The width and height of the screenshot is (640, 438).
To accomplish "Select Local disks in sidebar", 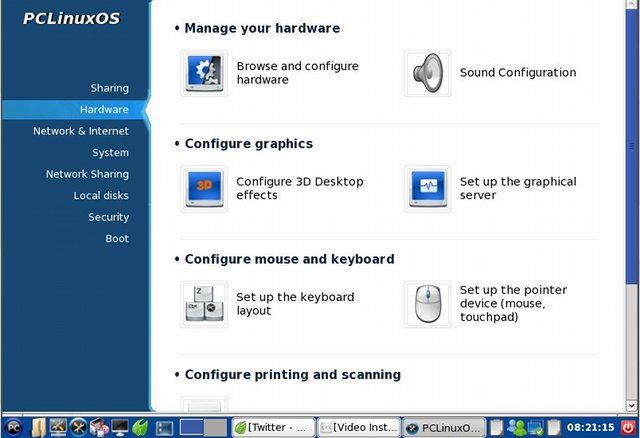I will click(x=101, y=196).
